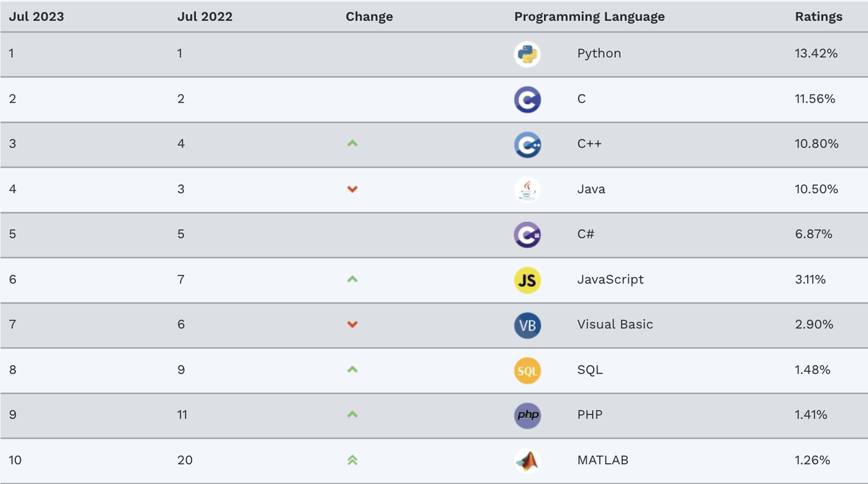Click the red down arrow for Java
The height and width of the screenshot is (484, 868).
(352, 190)
